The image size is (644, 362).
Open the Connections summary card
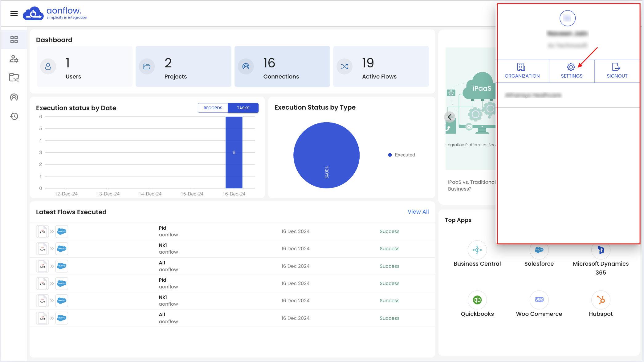click(x=282, y=66)
